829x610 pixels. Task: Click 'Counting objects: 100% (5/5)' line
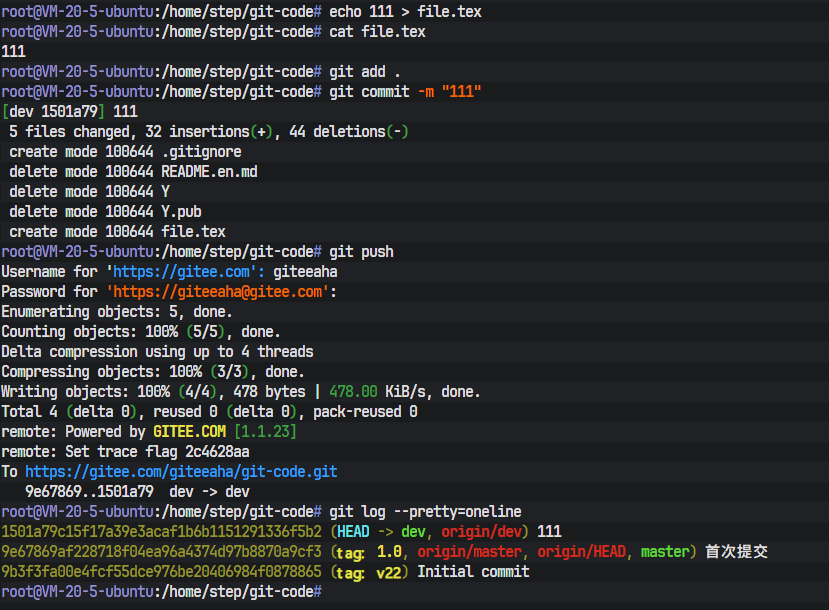point(141,331)
